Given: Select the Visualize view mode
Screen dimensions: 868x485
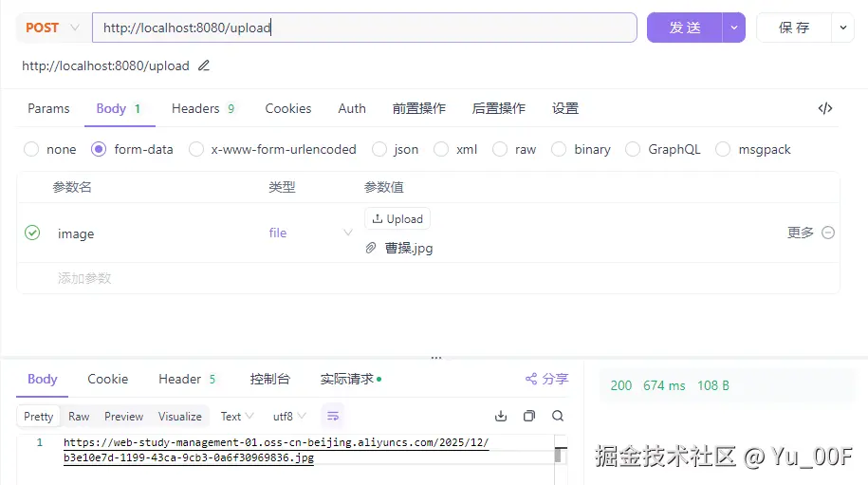Looking at the screenshot, I should coord(180,417).
